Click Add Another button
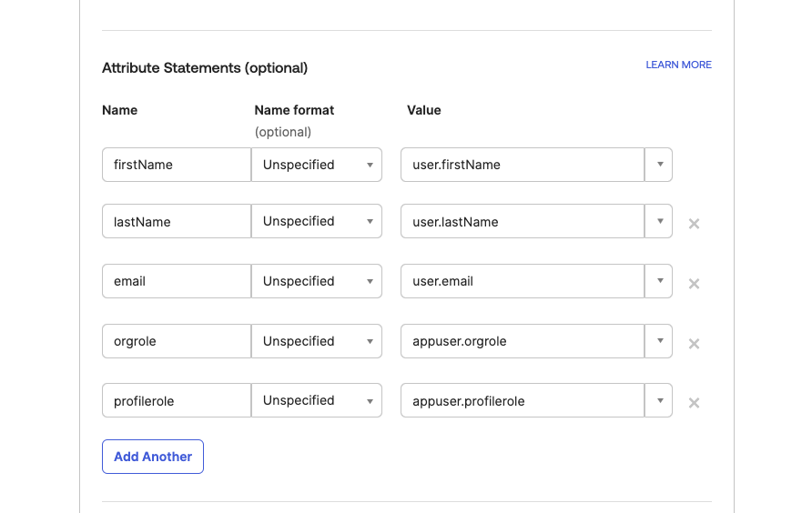 point(153,457)
